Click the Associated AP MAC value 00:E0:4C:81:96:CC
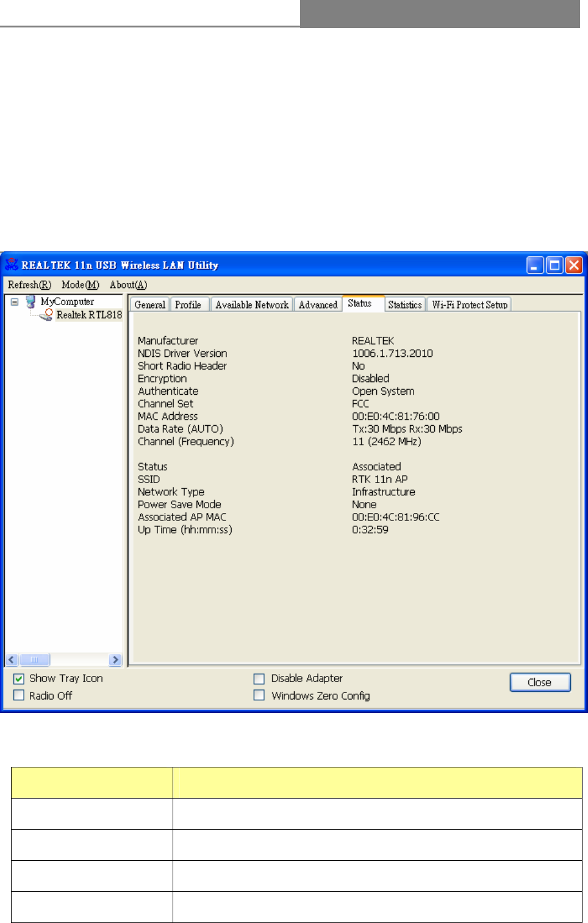588x923 pixels. click(396, 517)
